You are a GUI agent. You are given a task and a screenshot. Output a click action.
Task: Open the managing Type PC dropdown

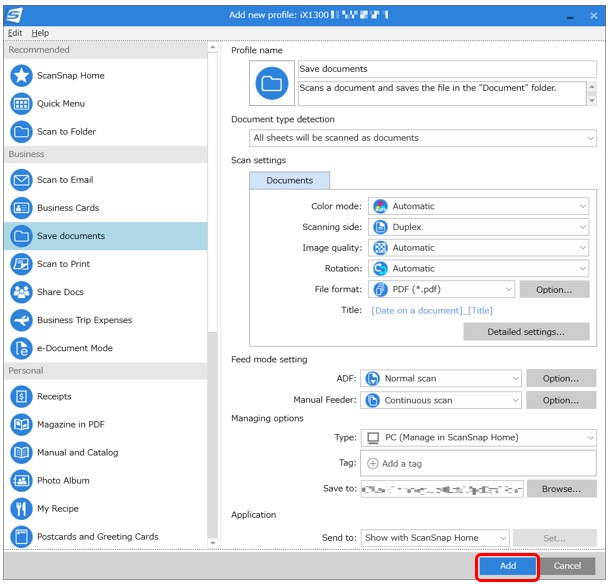[x=479, y=438]
